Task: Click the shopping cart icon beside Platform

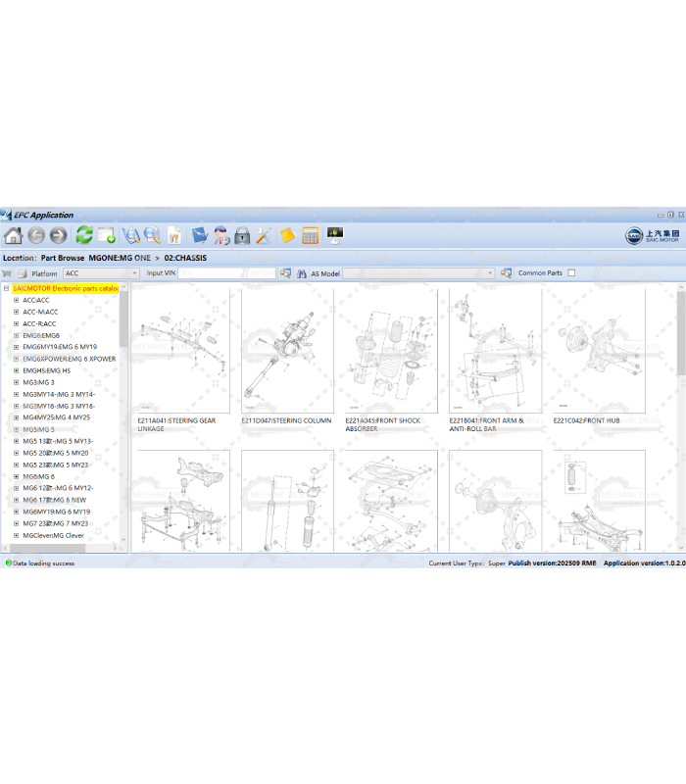Action: 7,273
